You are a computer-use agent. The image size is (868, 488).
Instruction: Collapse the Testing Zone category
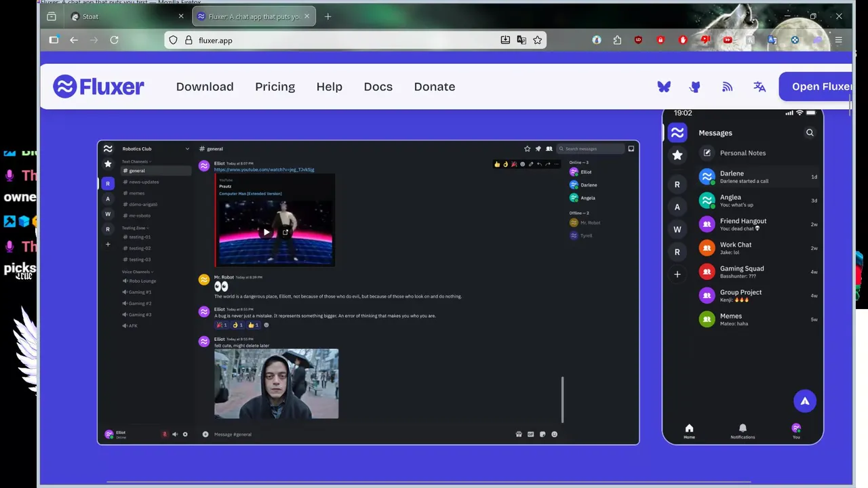pyautogui.click(x=135, y=228)
